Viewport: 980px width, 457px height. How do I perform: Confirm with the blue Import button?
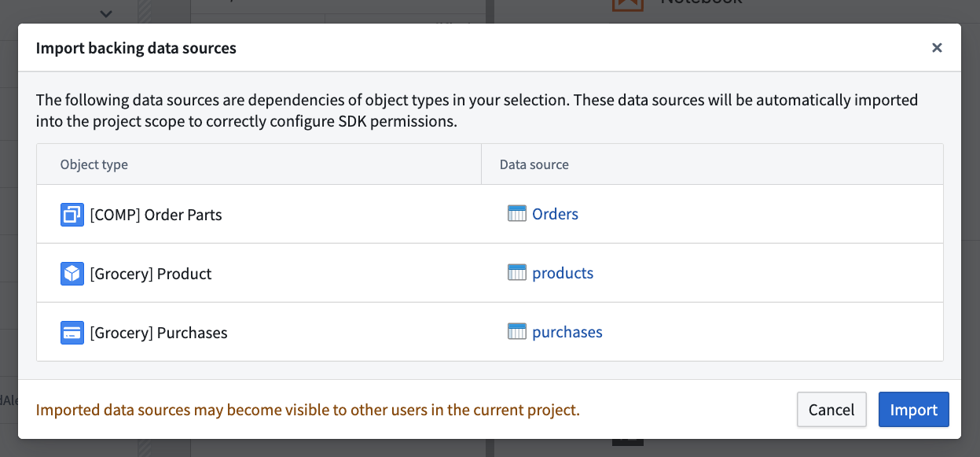tap(914, 410)
